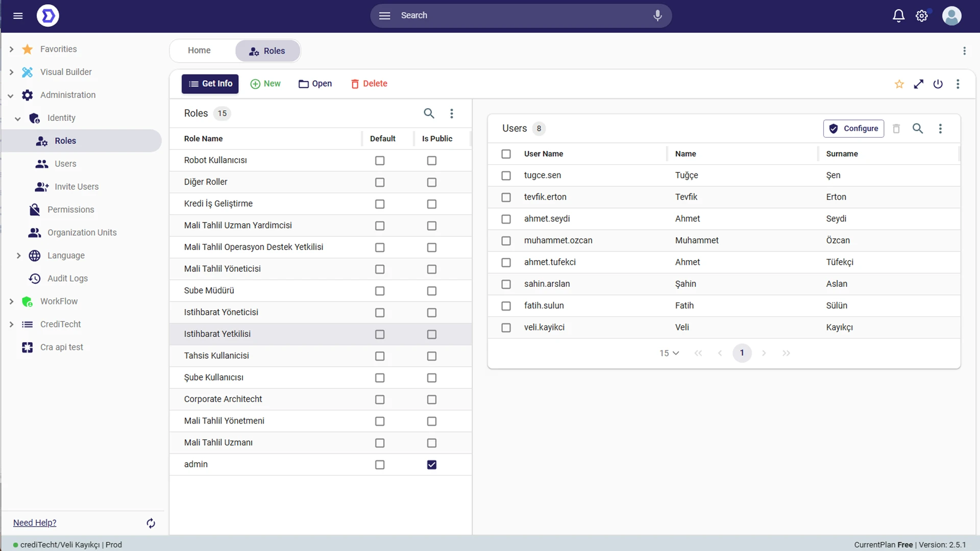Switch to the Home tab
This screenshot has width=980, height=551.
click(199, 51)
